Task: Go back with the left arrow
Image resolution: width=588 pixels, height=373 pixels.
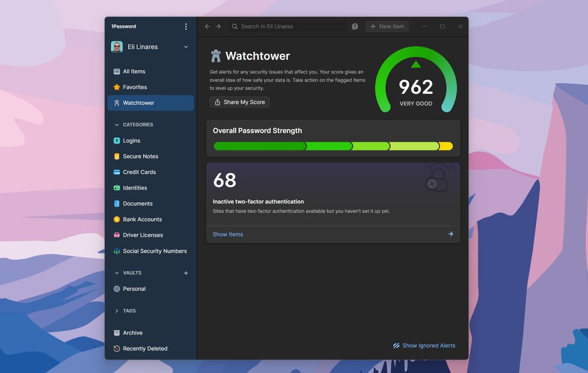Action: [x=207, y=27]
